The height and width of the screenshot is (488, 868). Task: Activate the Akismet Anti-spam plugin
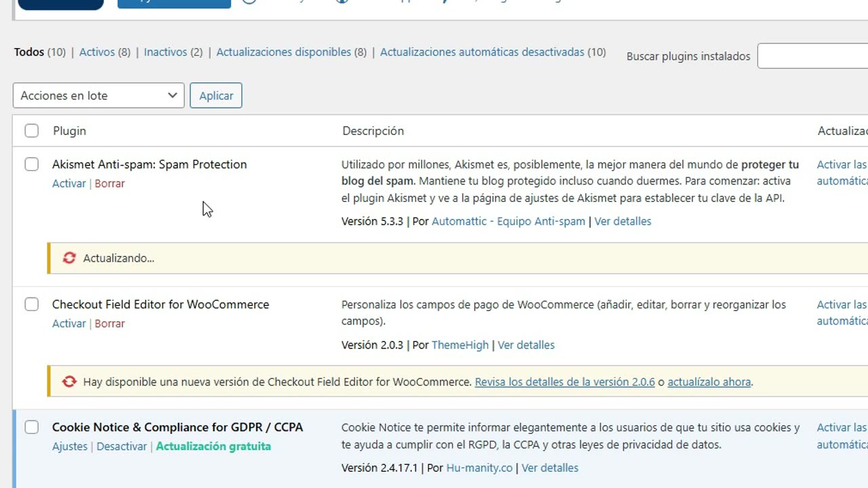coord(69,184)
